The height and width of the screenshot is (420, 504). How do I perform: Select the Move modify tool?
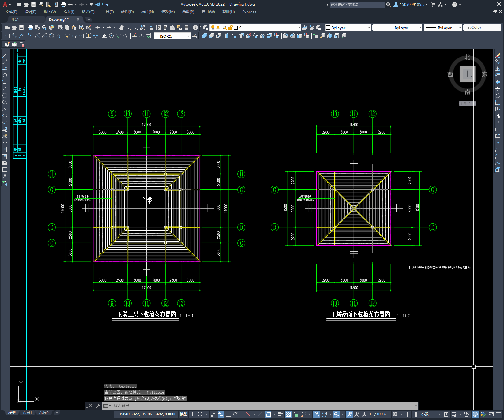[498, 89]
